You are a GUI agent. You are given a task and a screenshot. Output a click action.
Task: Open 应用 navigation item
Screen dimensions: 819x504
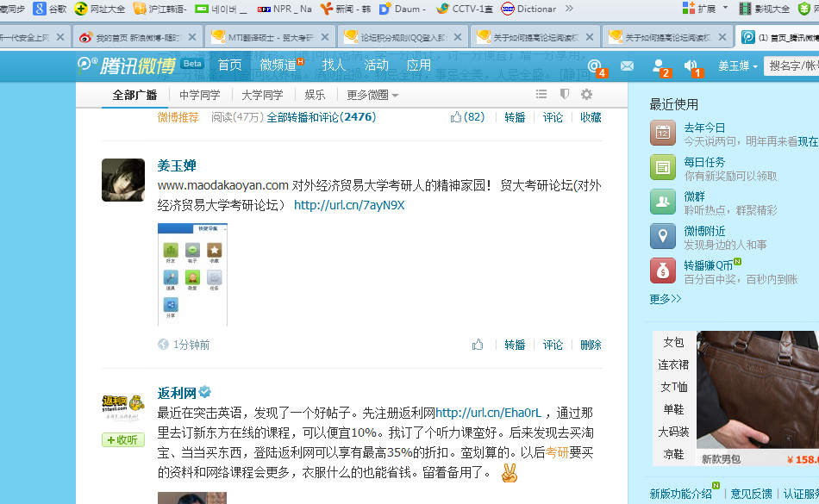418,65
